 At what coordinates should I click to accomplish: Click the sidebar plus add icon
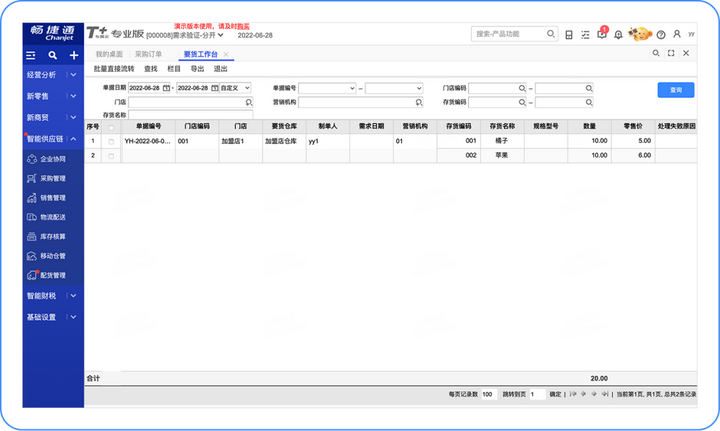pyautogui.click(x=74, y=56)
